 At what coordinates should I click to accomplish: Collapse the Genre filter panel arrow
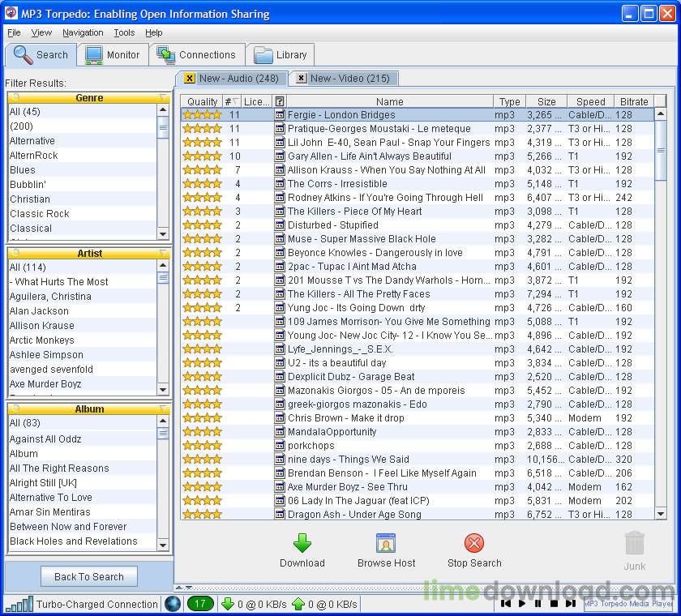163,98
